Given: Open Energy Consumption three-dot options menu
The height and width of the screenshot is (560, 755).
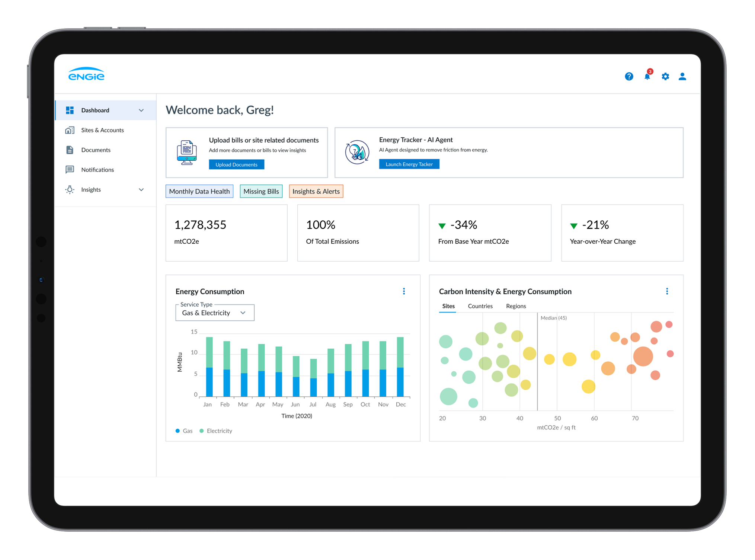Looking at the screenshot, I should pos(404,291).
